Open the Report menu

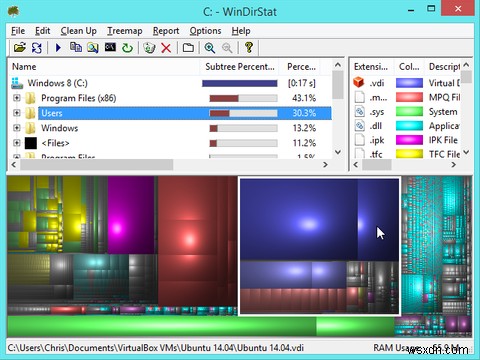(166, 31)
